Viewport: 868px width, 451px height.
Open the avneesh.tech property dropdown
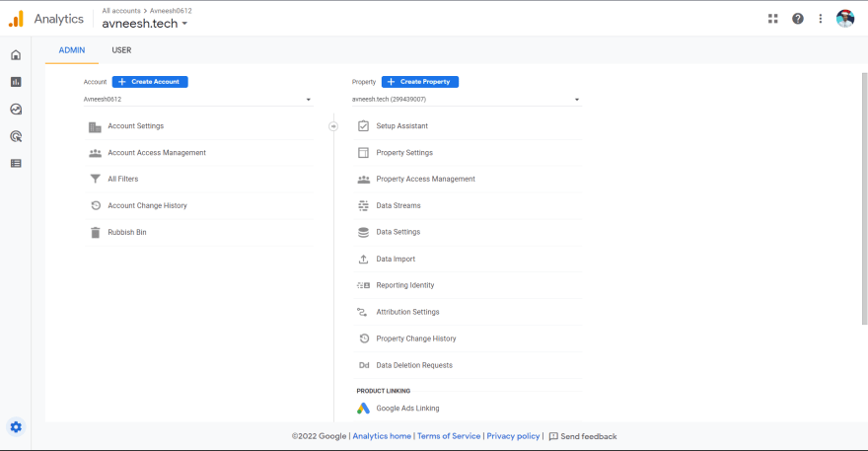[467, 100]
